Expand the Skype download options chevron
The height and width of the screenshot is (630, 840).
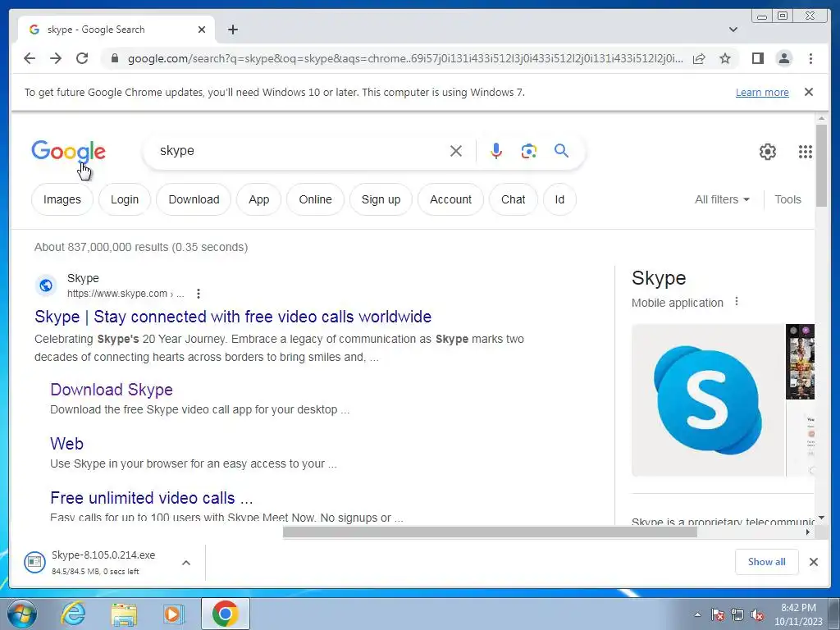pos(186,563)
